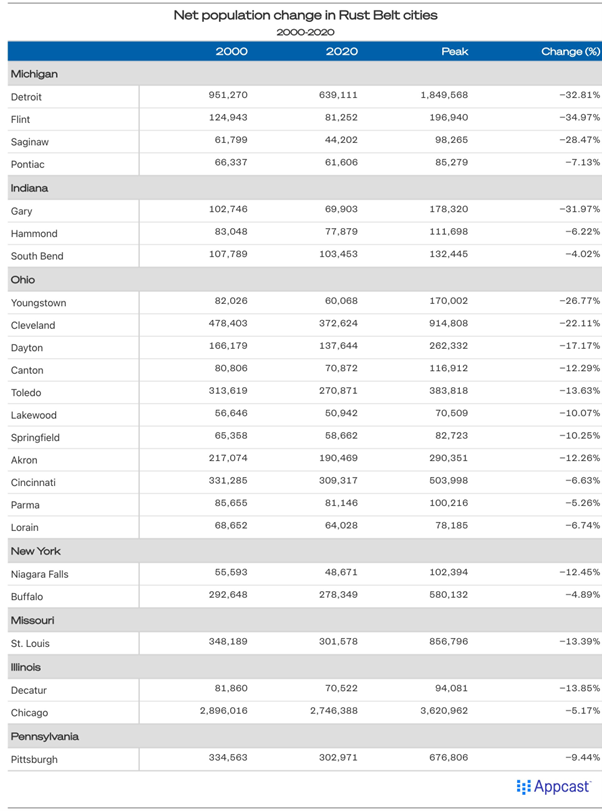The height and width of the screenshot is (811, 602).
Task: Click Gary's change value −31.97%
Action: tap(579, 209)
